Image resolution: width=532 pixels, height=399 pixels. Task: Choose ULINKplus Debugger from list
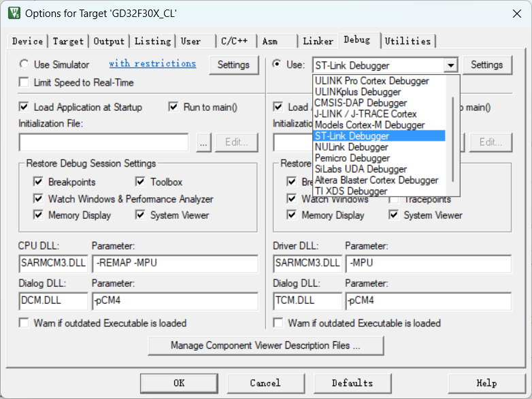[x=380, y=92]
